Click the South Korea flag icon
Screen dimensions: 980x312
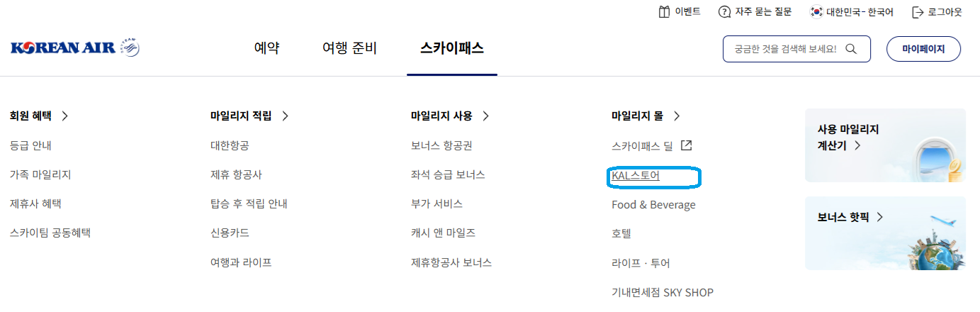(x=816, y=12)
